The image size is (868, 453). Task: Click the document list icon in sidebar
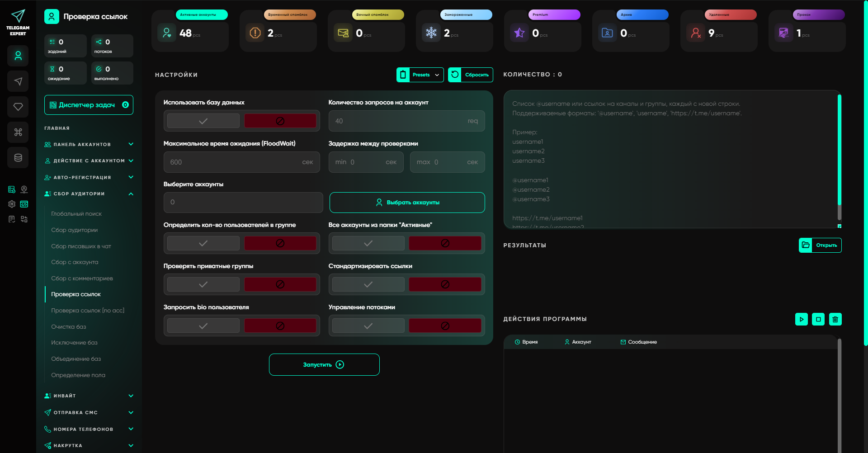[12, 219]
